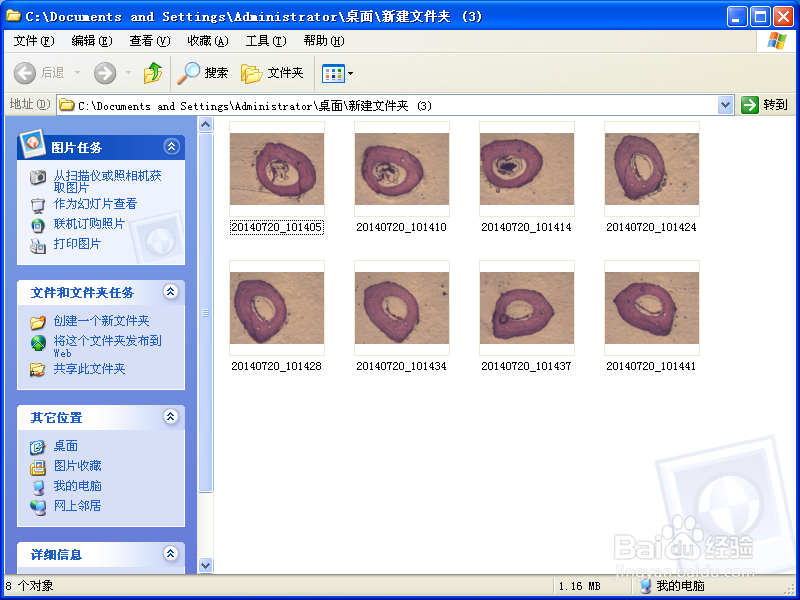Open the 收藏(A) menu
800x600 pixels.
click(208, 41)
